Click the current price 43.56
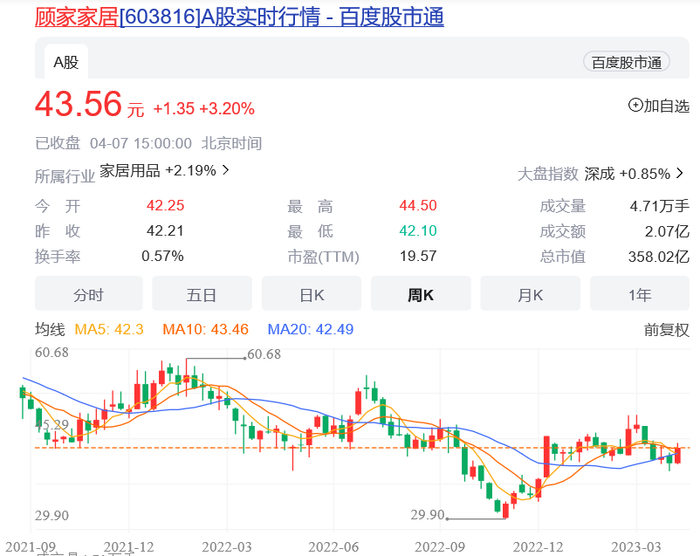The width and height of the screenshot is (700, 556). point(79,104)
